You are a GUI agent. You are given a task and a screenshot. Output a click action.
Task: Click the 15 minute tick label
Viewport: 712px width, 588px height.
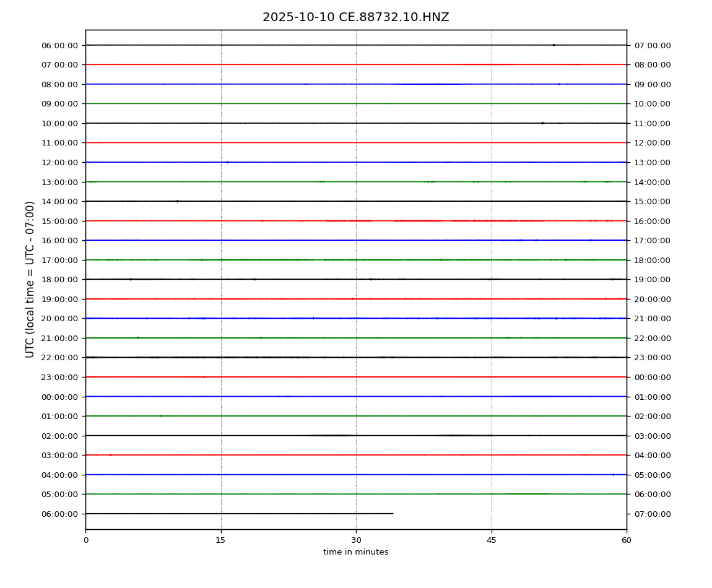click(221, 540)
